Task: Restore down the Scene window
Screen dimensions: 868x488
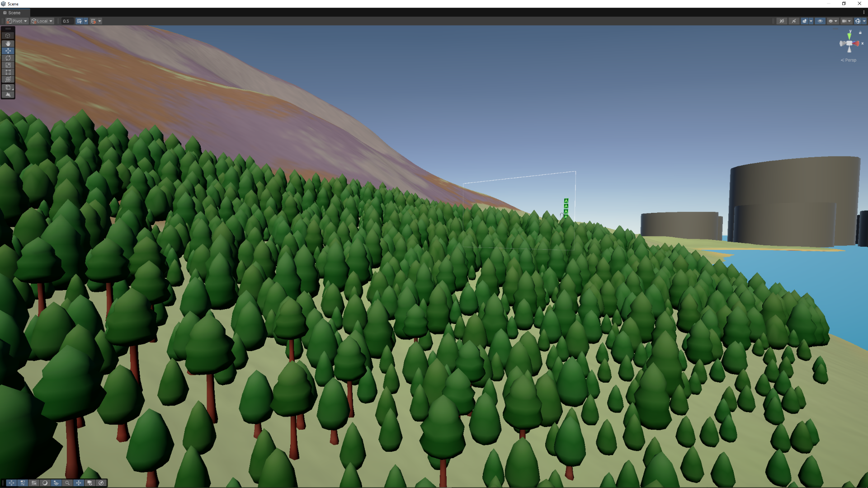Action: click(844, 4)
